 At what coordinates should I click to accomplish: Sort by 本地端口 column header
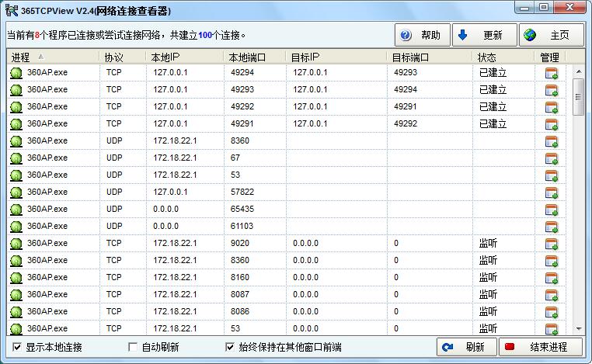255,57
